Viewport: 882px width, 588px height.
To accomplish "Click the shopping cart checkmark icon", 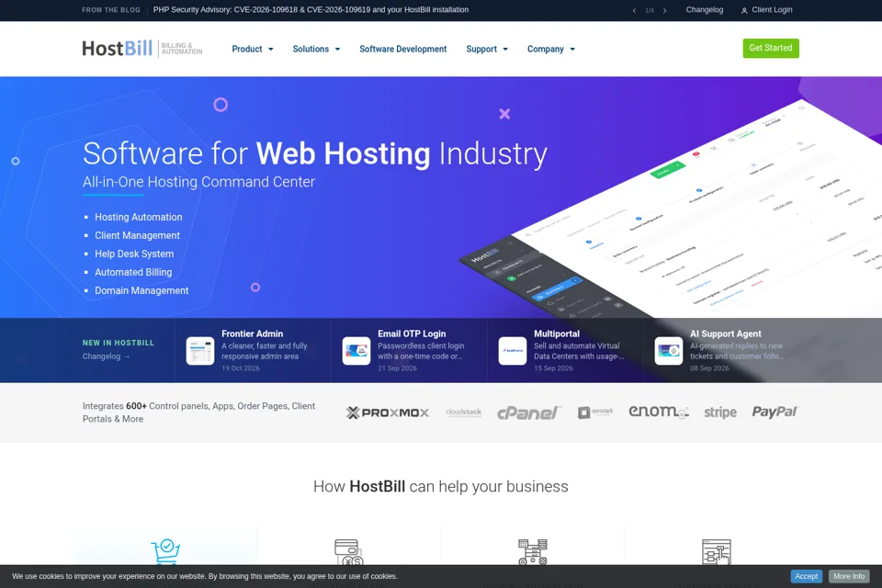I will click(x=165, y=551).
